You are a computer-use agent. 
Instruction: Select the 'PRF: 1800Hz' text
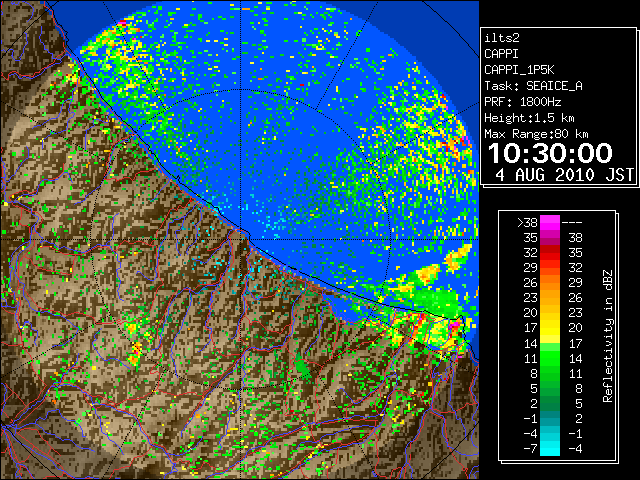(522, 102)
